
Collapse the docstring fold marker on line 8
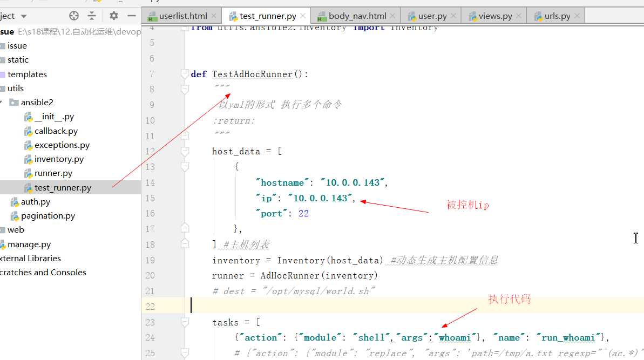185,90
